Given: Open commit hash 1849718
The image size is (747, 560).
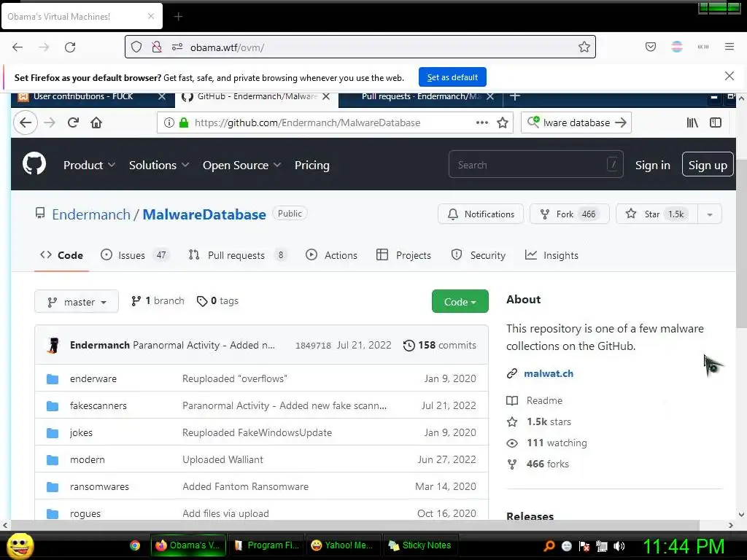Looking at the screenshot, I should [313, 345].
